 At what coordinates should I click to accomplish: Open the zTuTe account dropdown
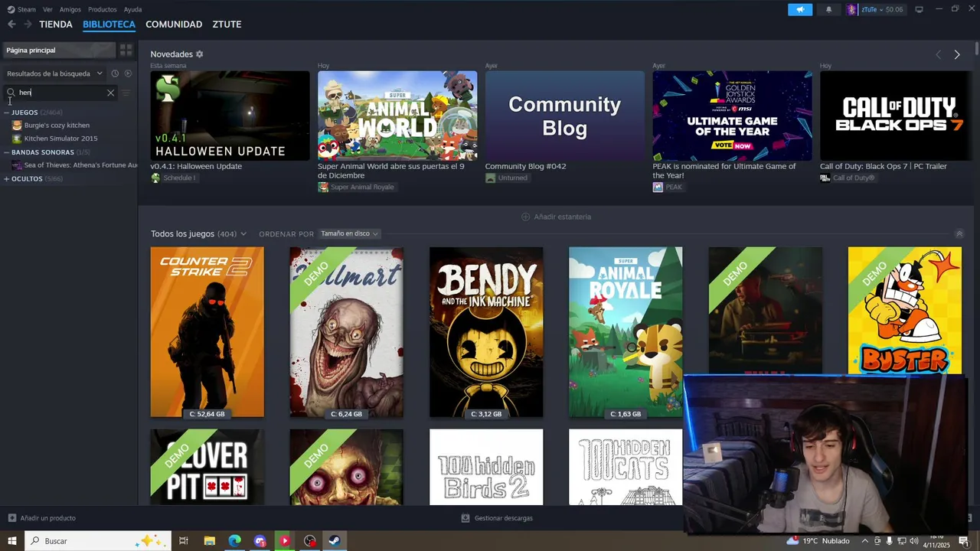[882, 9]
